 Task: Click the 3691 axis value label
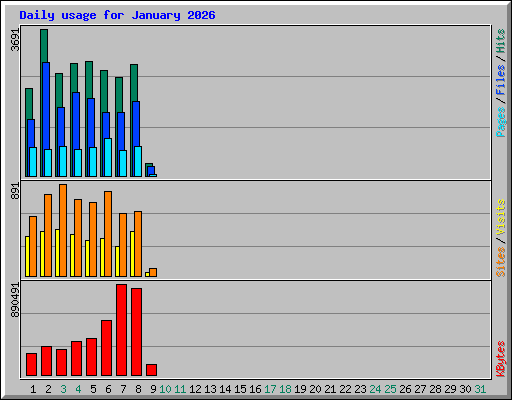pyautogui.click(x=15, y=40)
